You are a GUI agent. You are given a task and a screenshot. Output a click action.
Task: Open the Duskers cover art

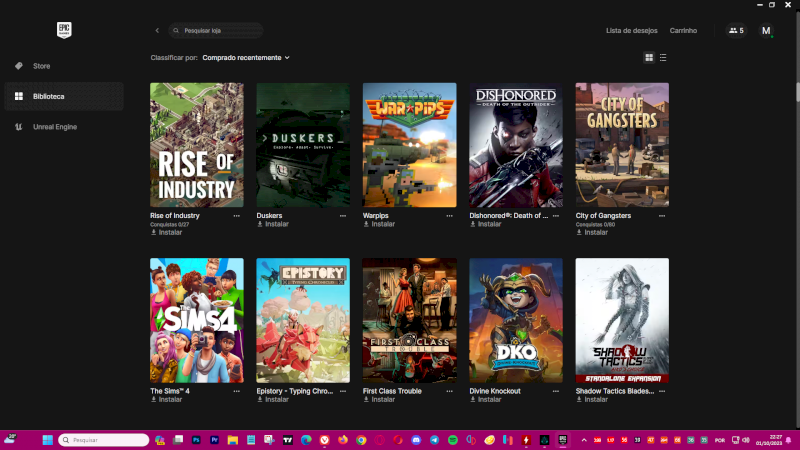(303, 145)
